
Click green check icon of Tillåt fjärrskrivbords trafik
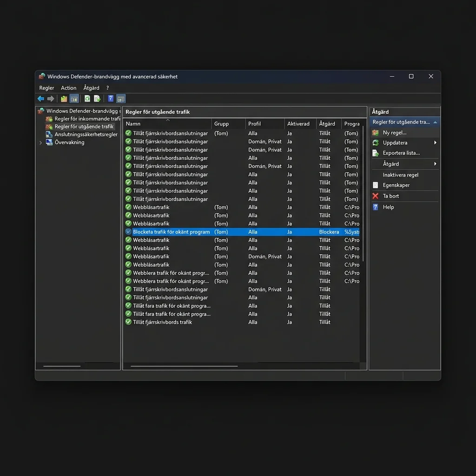pos(128,322)
